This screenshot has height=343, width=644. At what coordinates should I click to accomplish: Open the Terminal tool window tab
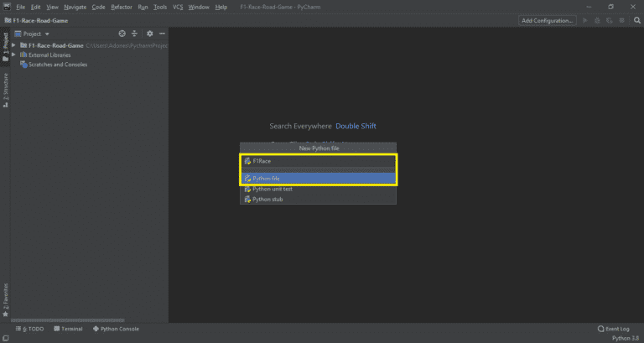click(x=67, y=329)
